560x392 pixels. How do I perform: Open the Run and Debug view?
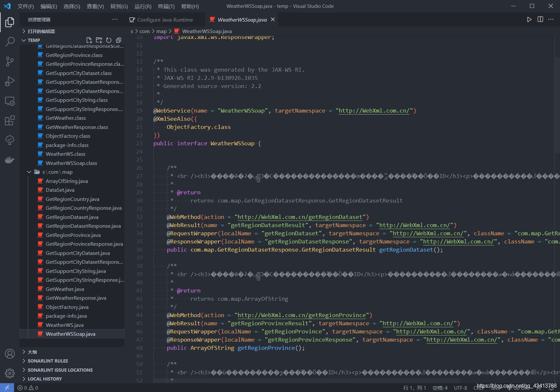10,81
